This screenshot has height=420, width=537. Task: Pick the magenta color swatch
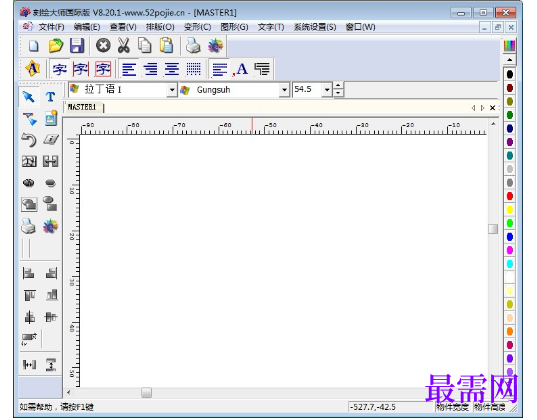point(510,250)
